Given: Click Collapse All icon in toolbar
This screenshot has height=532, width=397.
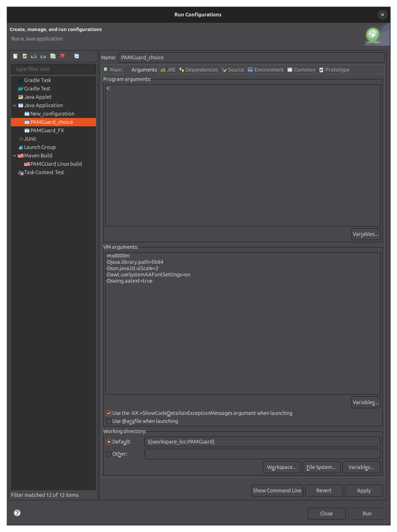Looking at the screenshot, I should click(77, 56).
